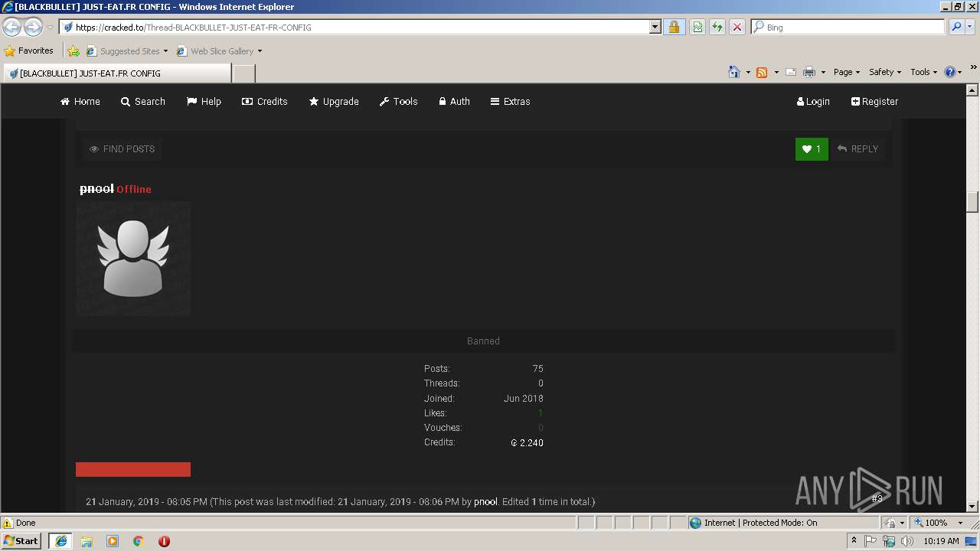
Task: Switch to the JUST-EAT.FR CONFIG tab
Action: click(x=116, y=73)
